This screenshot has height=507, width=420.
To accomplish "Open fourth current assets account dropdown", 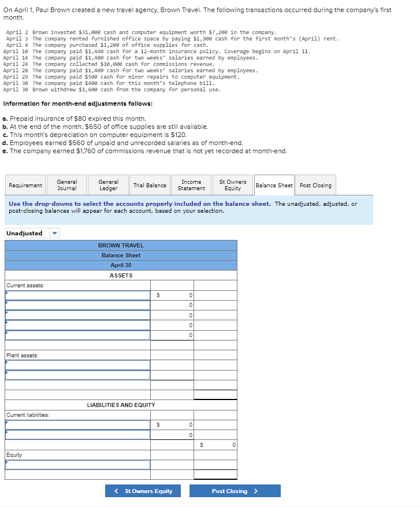I will point(77,325).
